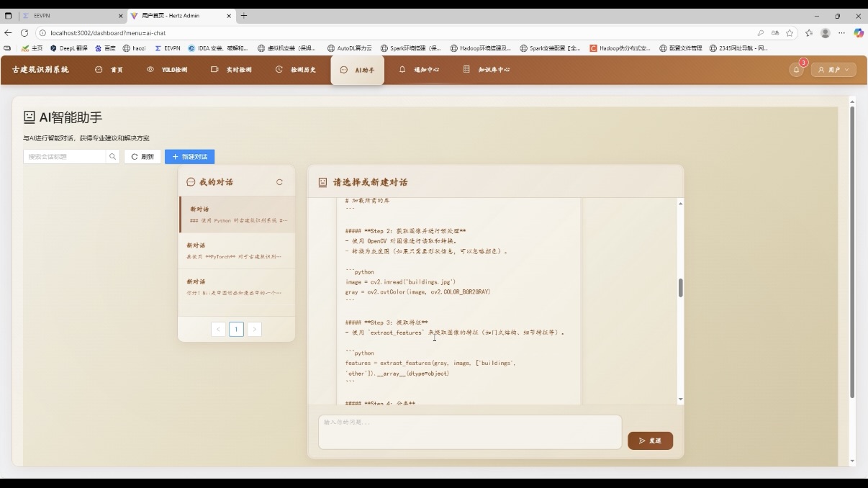Open the browser profile avatar
The image size is (868, 488).
[x=826, y=33]
